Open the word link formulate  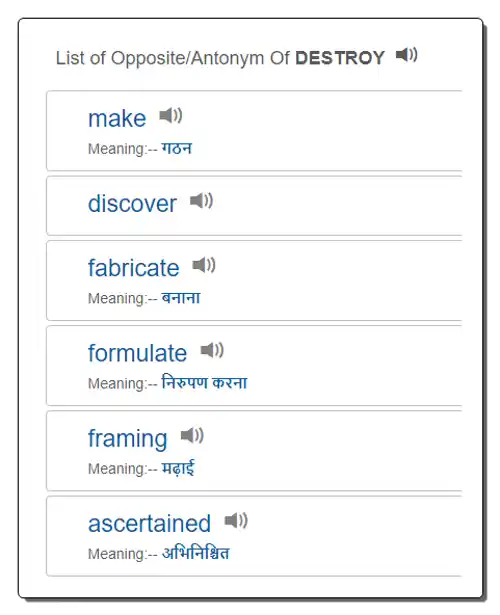(x=138, y=353)
